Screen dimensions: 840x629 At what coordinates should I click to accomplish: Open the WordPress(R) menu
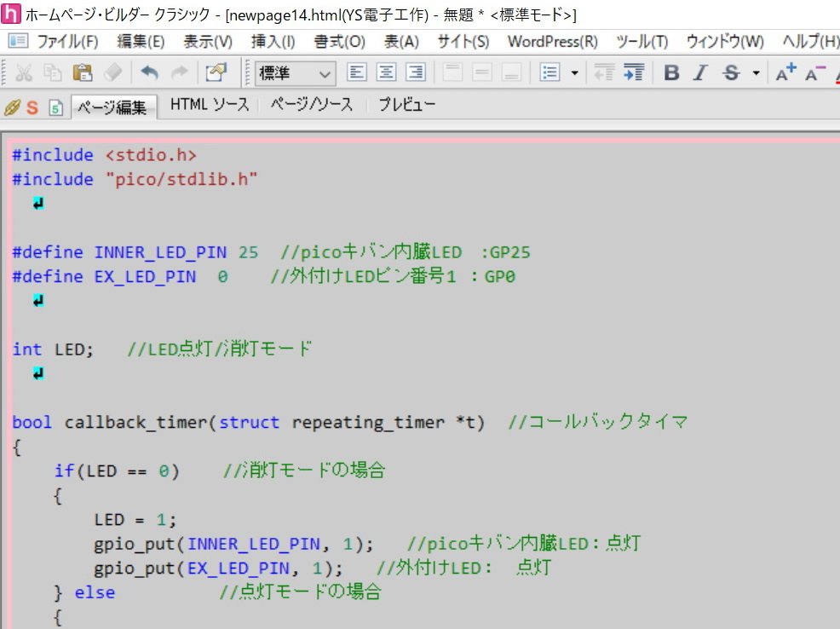point(552,41)
